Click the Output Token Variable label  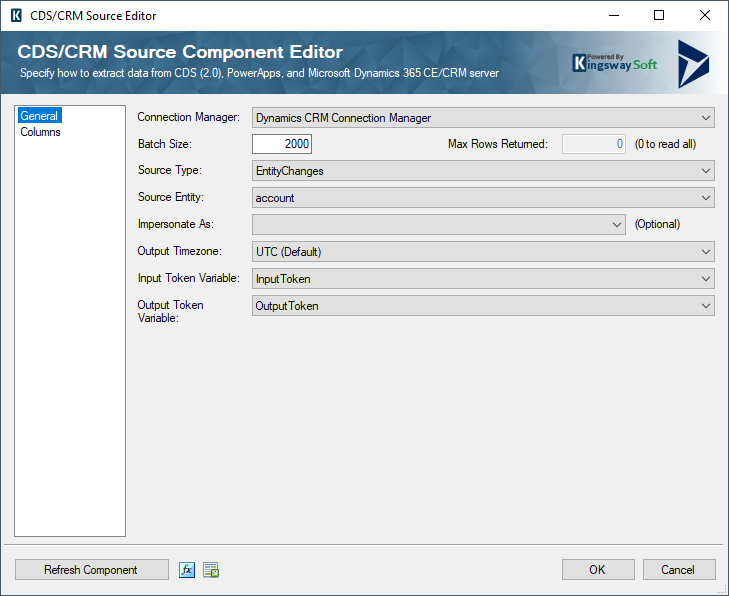coord(170,311)
